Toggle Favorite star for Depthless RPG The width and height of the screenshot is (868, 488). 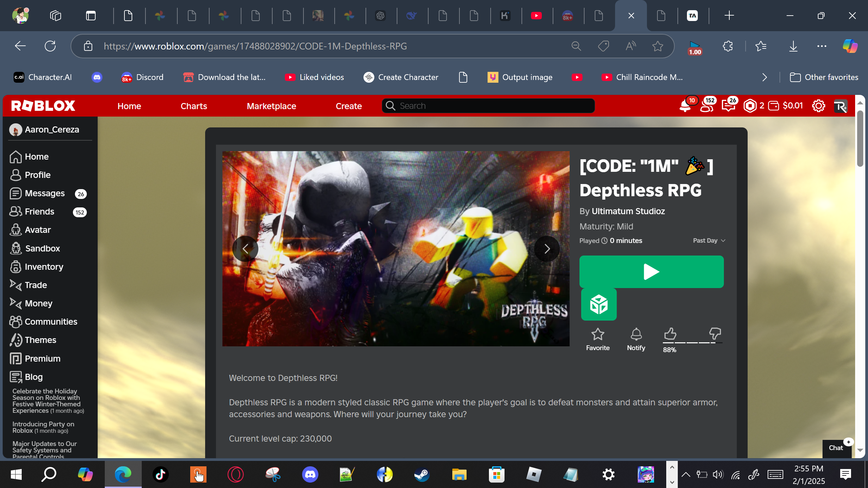[598, 334]
